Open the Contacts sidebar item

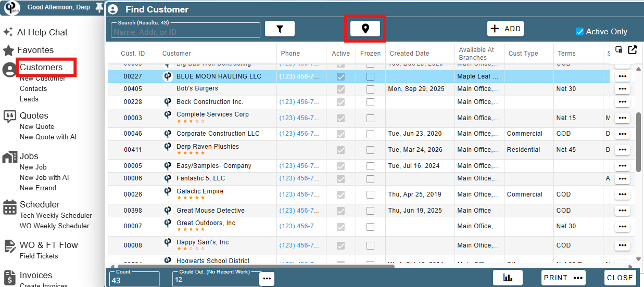coord(33,89)
